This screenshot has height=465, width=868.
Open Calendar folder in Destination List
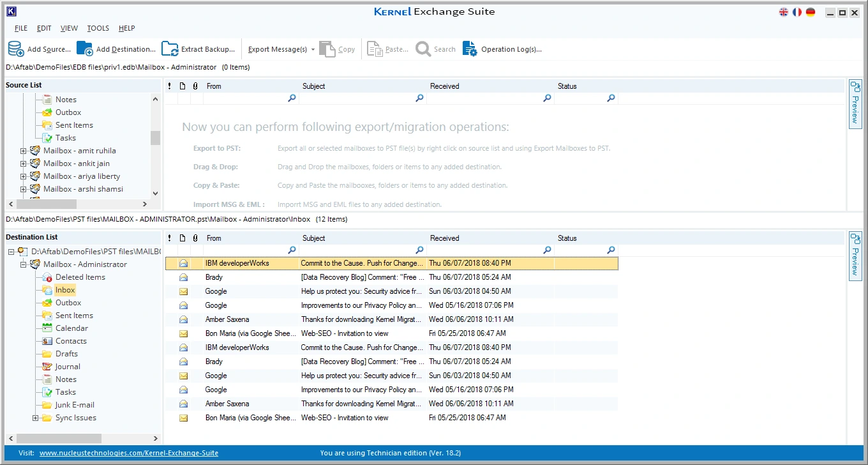[x=71, y=328]
